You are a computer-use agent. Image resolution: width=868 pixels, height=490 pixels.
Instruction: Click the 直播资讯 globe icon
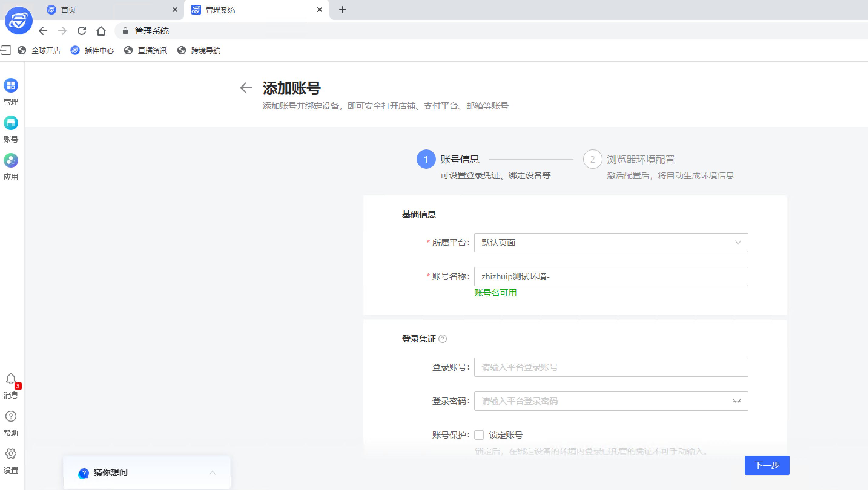tap(128, 51)
